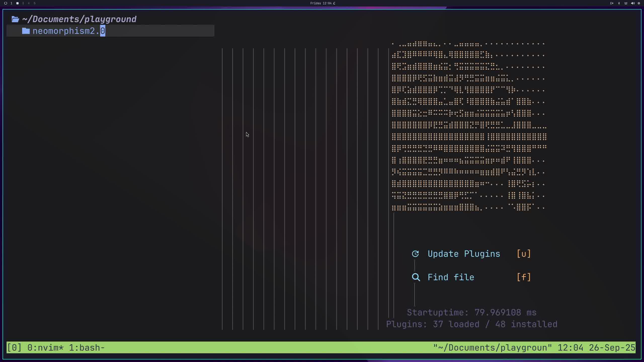Click the volume speaker icon
644x362 pixels.
click(633, 3)
